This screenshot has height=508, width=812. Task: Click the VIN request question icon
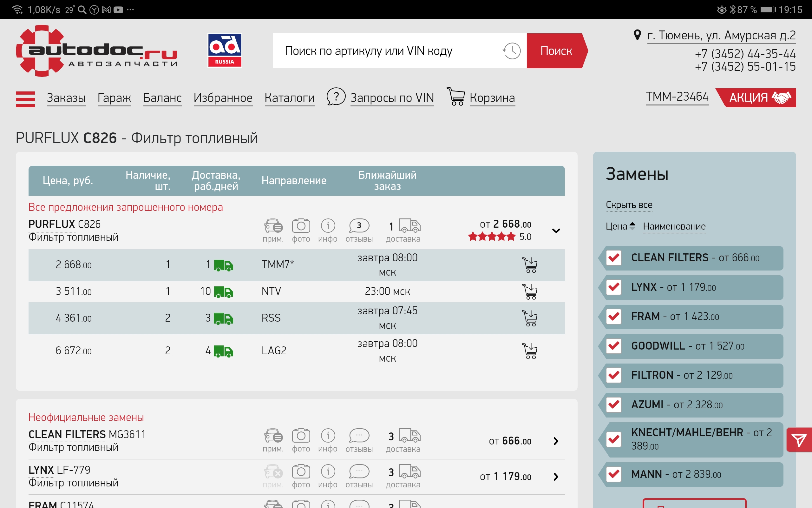[336, 97]
